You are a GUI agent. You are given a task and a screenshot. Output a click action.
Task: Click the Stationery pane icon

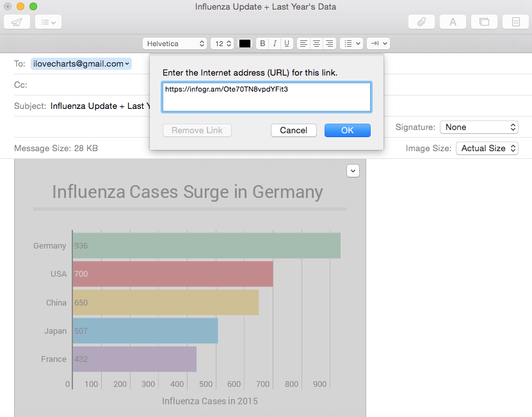(515, 21)
